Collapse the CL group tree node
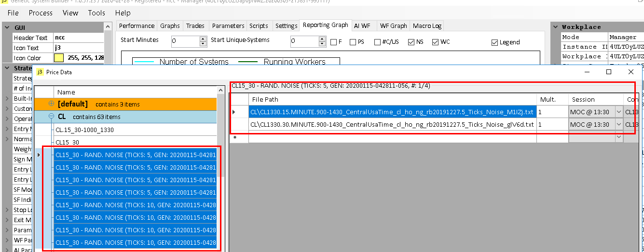Viewport: 644px width, 252px height. coord(52,117)
